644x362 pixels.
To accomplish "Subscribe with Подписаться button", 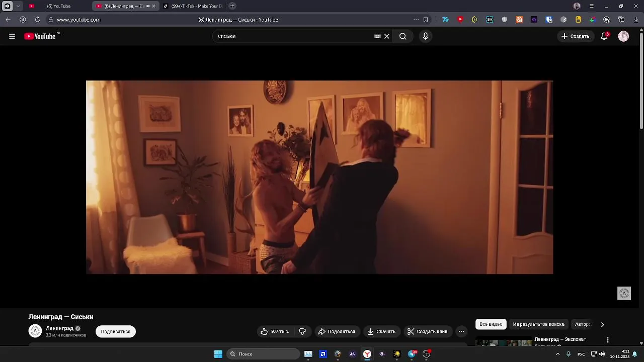I will [x=116, y=331].
